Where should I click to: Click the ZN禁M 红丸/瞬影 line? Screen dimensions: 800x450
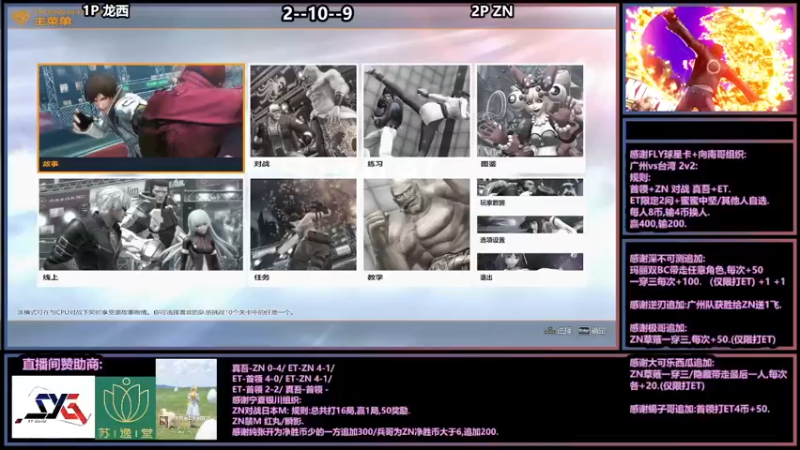coord(268,421)
